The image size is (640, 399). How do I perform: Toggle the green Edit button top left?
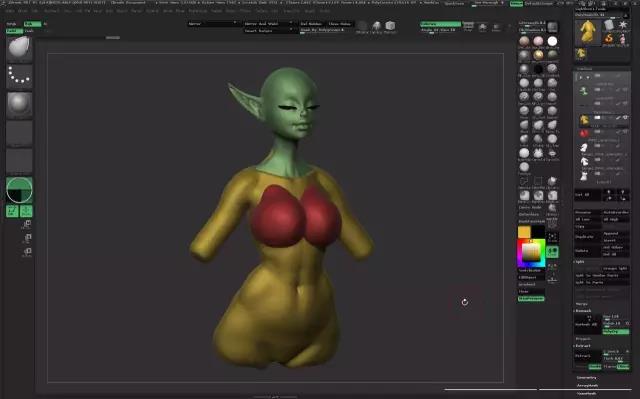click(14, 31)
